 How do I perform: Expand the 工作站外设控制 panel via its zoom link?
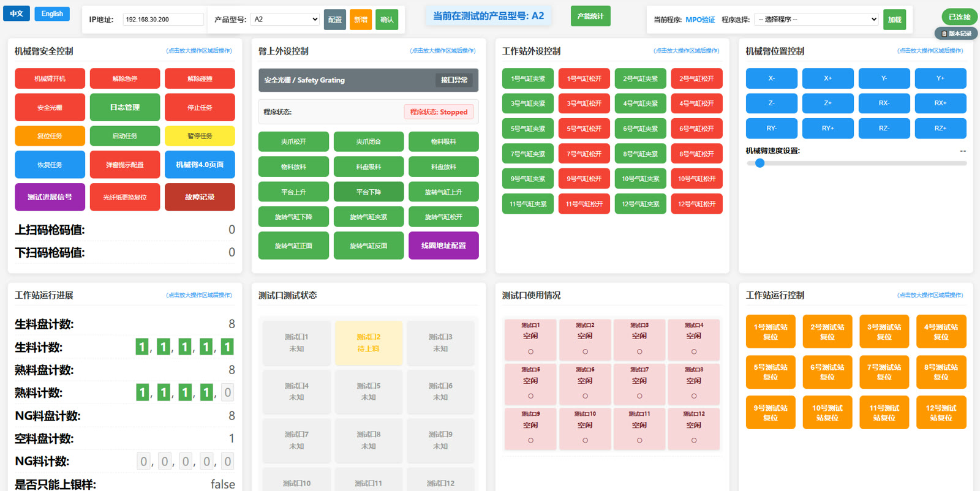687,51
